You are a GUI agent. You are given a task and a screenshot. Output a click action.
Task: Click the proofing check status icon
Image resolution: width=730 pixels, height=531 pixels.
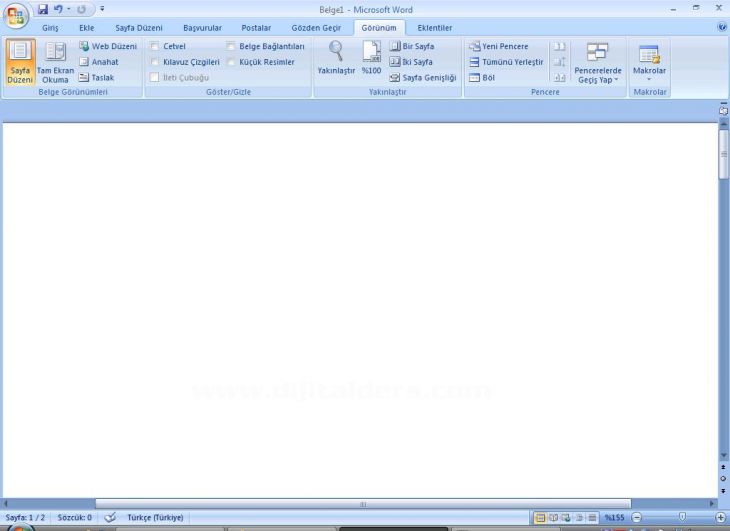click(110, 518)
